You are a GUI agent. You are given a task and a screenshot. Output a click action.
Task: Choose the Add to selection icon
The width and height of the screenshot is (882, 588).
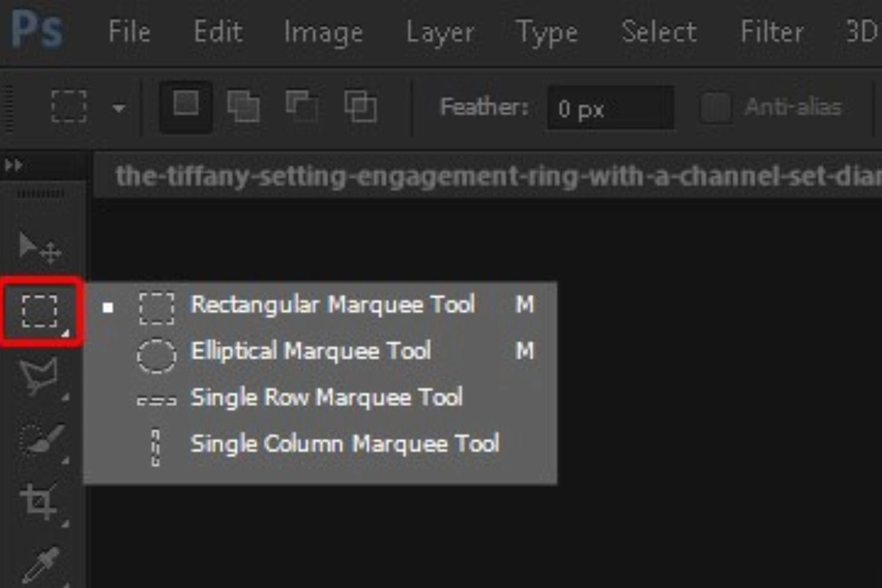coord(243,106)
